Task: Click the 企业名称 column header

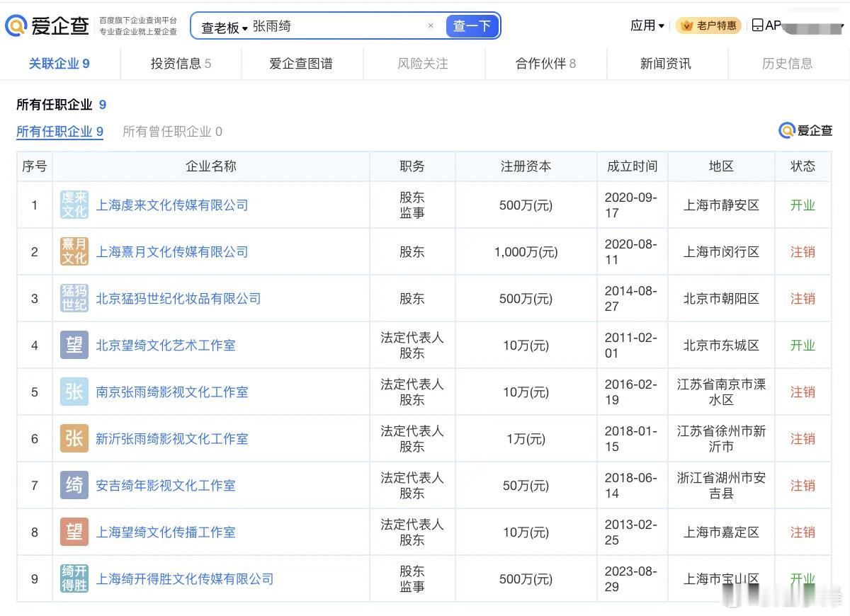Action: coord(211,166)
